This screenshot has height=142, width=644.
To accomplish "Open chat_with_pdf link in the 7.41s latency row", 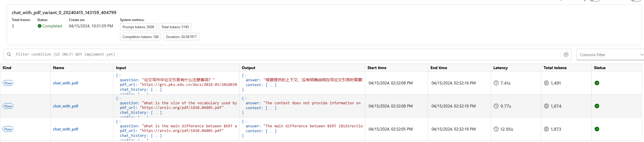I will (65, 83).
